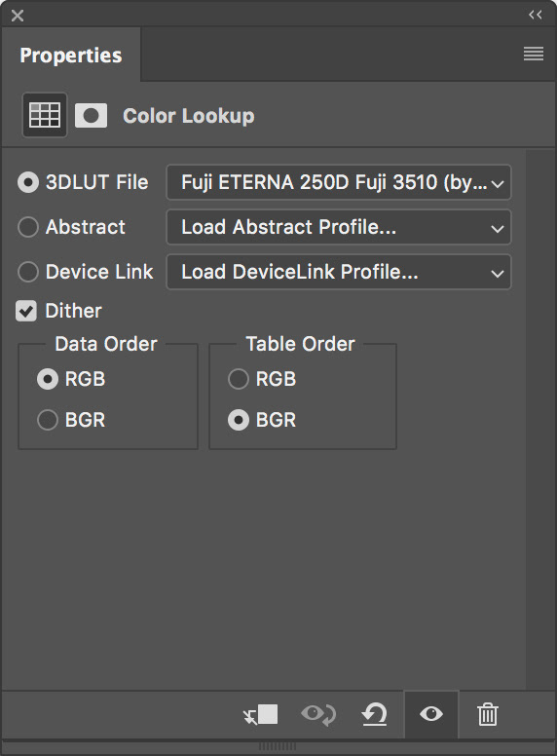Open the Properties panel flyout menu

tap(534, 54)
